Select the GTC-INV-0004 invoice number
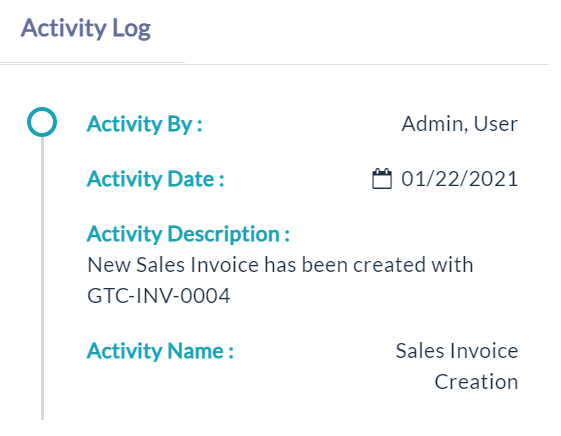561x436 pixels. coord(159,296)
